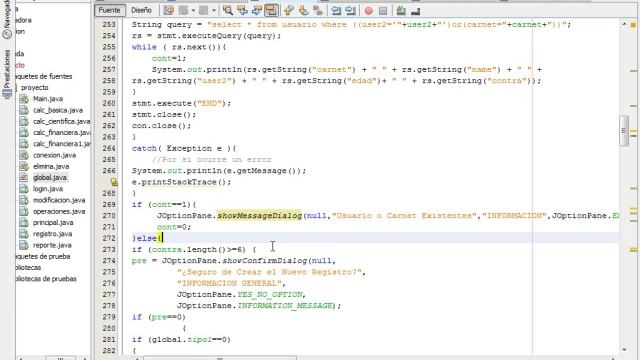Click the '//Por si ocurre un error' comment

pos(211,160)
